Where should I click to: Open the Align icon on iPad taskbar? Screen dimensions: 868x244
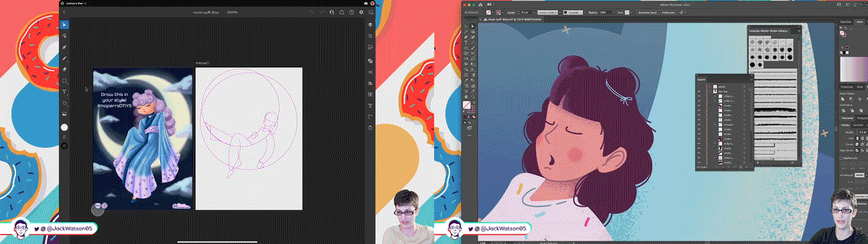pyautogui.click(x=370, y=83)
